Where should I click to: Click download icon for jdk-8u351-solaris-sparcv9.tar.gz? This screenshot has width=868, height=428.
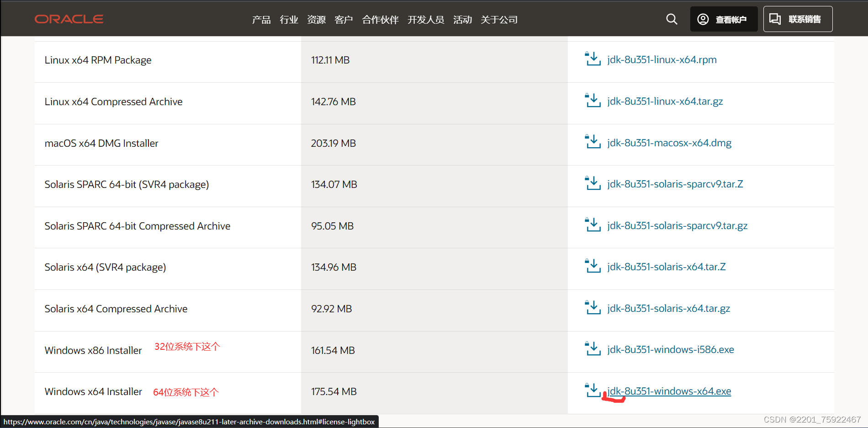(x=593, y=225)
